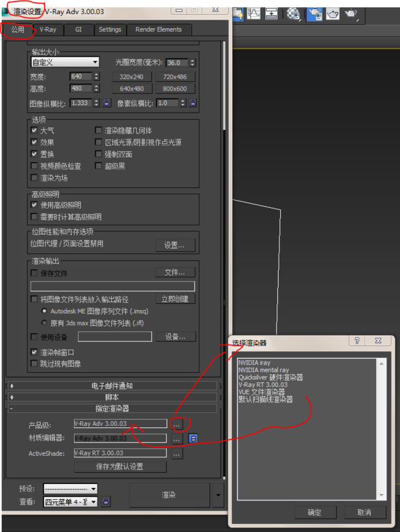
Task: Collapse the 指定渲染器 rollout
Action: (x=112, y=408)
